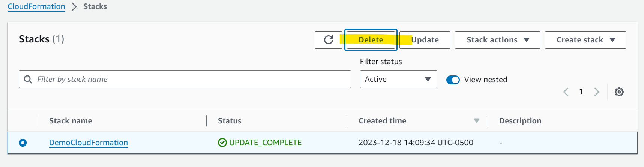Viewport: 644px width, 167px height.
Task: Open table preferences gear icon
Action: [x=619, y=92]
